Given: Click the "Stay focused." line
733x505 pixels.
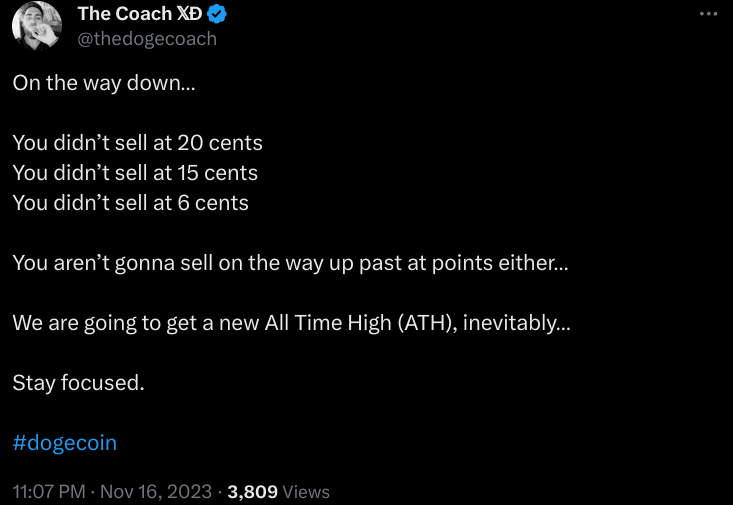Looking at the screenshot, I should tap(79, 382).
